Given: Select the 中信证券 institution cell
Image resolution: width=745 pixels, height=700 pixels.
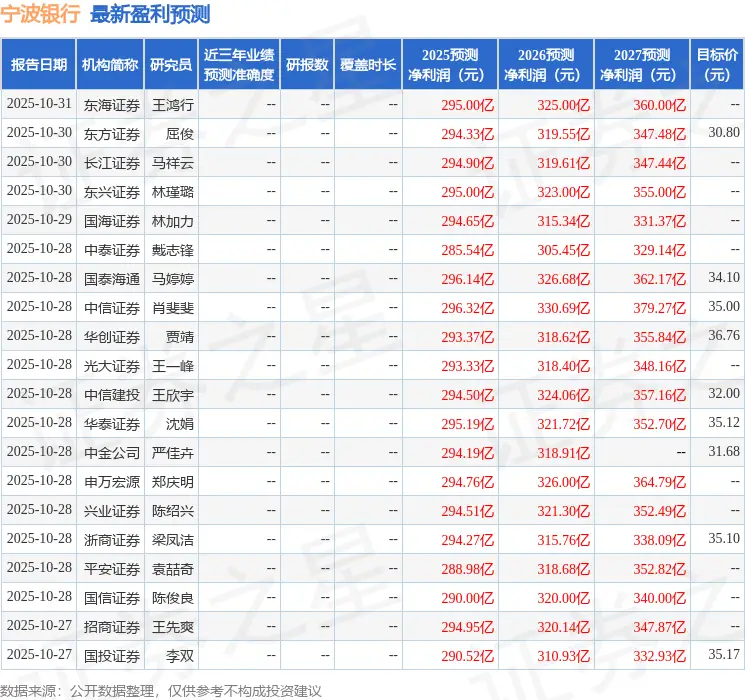Looking at the screenshot, I should pos(112,308).
